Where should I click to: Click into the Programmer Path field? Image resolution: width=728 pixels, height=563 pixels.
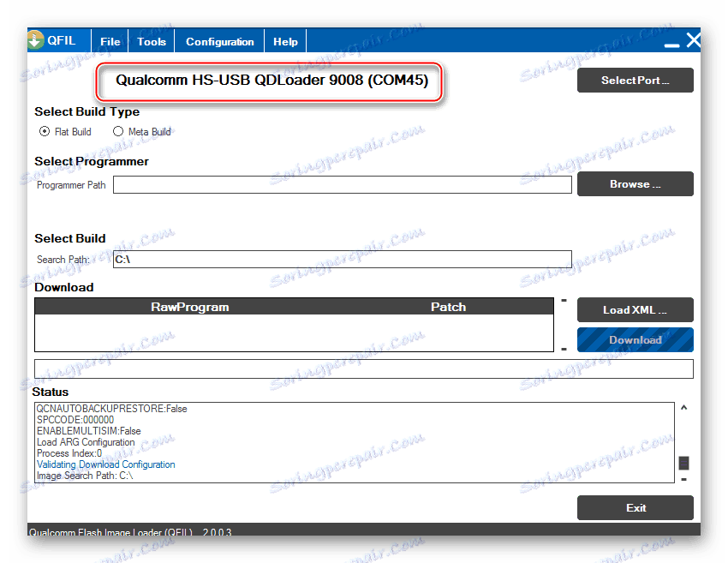tap(343, 184)
